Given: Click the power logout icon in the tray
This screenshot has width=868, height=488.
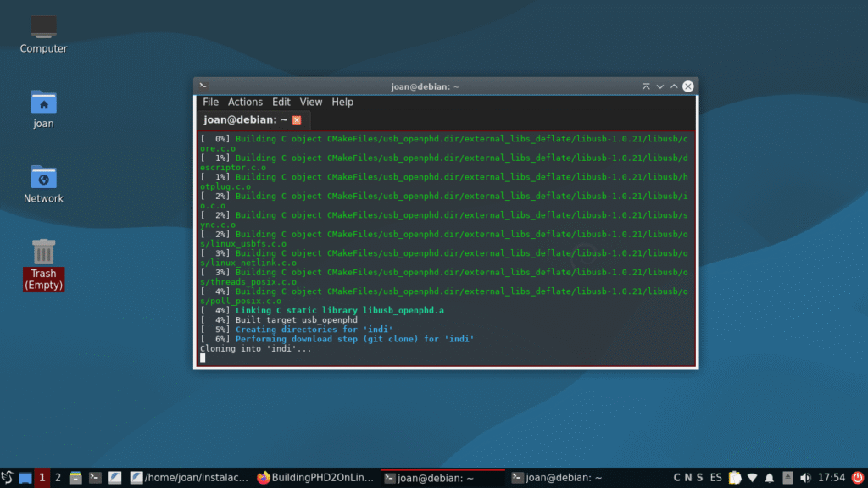Looking at the screenshot, I should (856, 478).
